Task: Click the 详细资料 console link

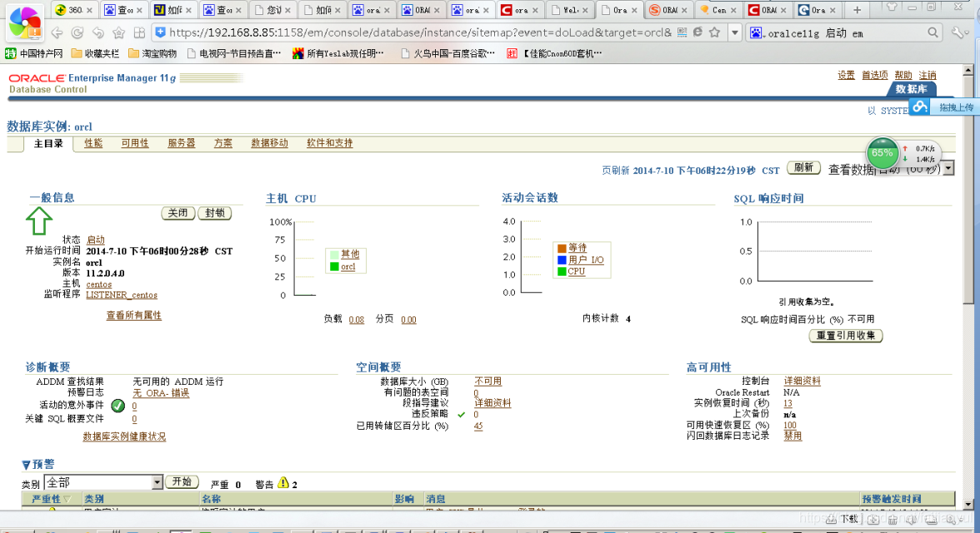Action: pyautogui.click(x=802, y=381)
